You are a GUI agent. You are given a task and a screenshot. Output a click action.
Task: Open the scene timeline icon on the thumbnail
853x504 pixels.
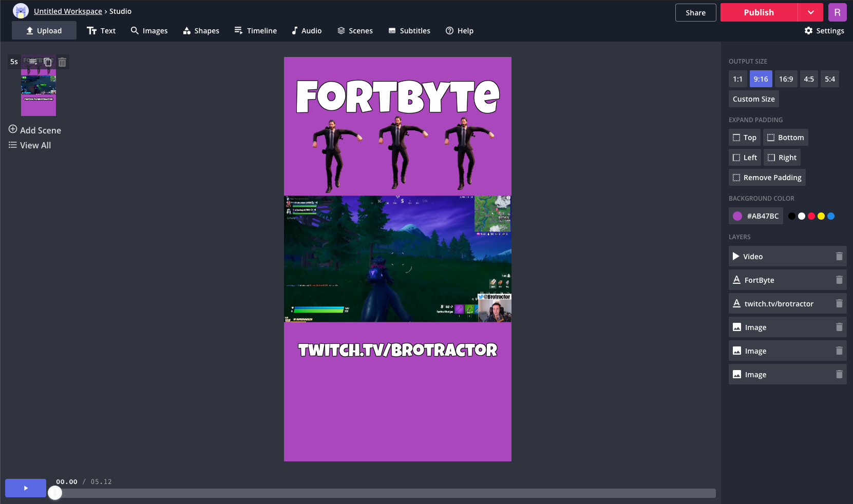pos(33,62)
